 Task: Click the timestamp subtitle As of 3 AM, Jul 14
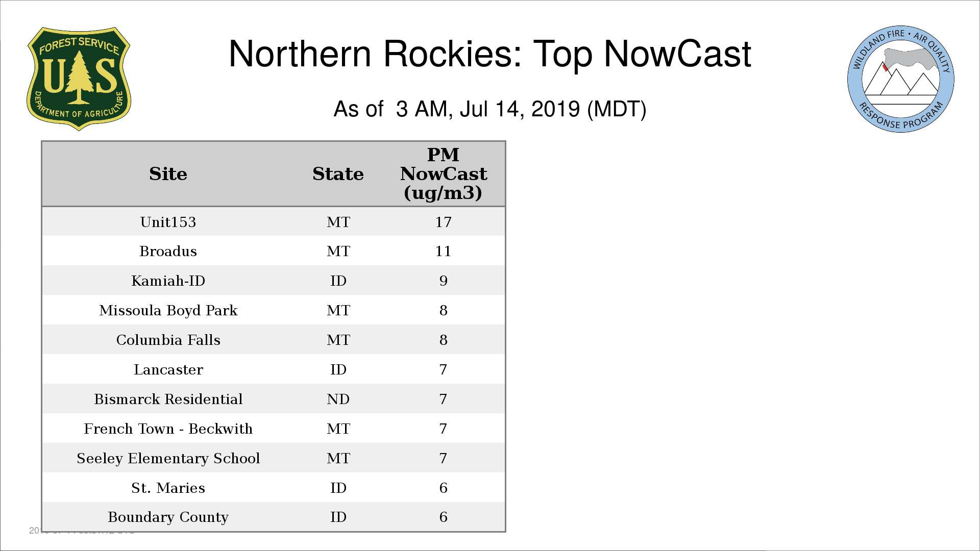click(489, 109)
